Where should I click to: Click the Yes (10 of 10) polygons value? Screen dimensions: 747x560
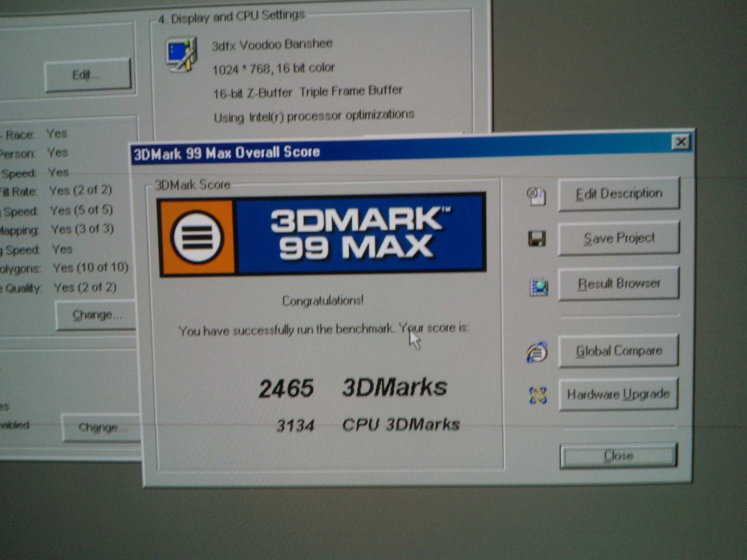coord(90,268)
